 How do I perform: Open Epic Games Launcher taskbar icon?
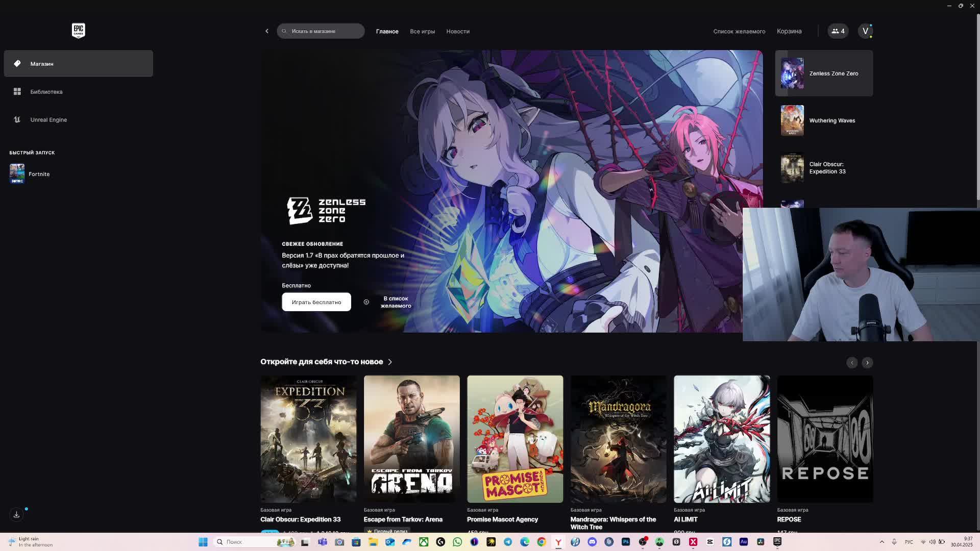click(x=777, y=542)
